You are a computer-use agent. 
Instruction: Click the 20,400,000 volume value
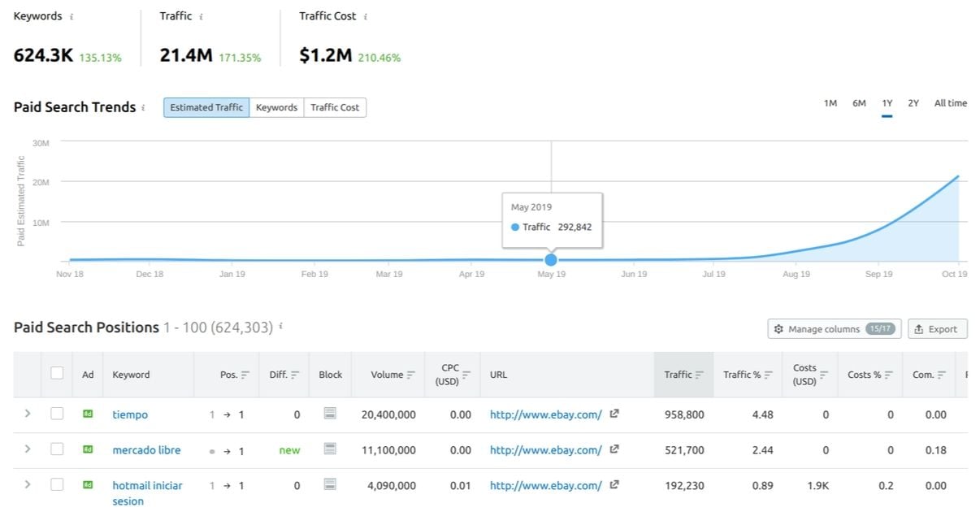pos(388,414)
